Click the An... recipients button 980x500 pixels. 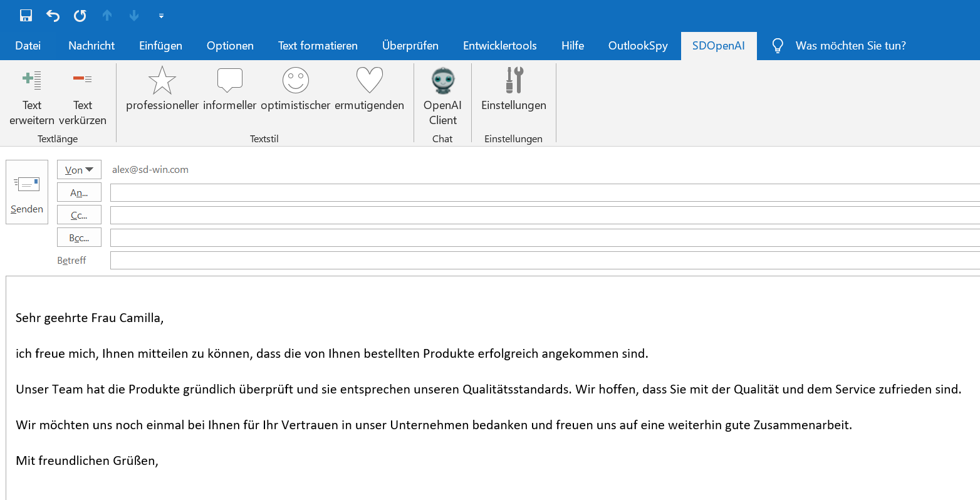79,192
